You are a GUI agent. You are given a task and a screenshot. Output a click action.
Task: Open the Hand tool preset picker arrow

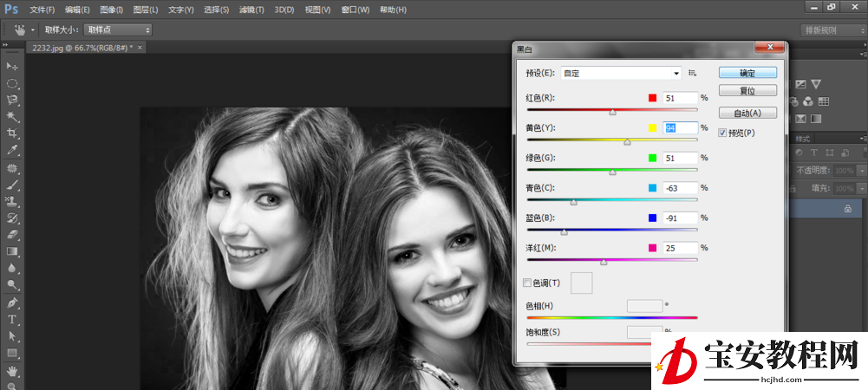click(33, 29)
